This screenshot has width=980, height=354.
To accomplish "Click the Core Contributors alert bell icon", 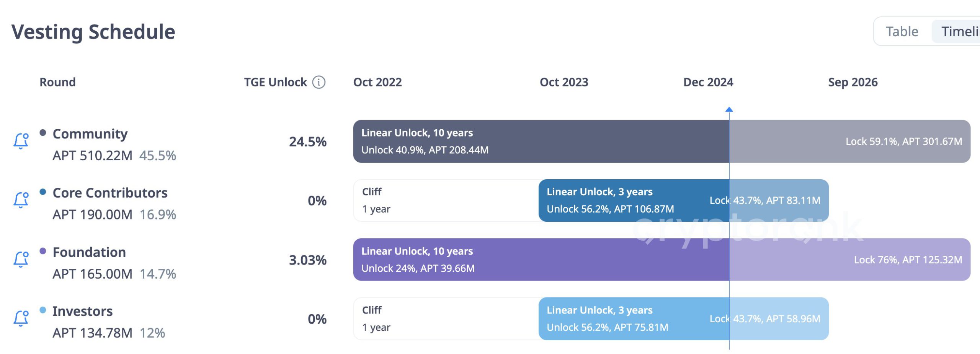I will point(21,200).
